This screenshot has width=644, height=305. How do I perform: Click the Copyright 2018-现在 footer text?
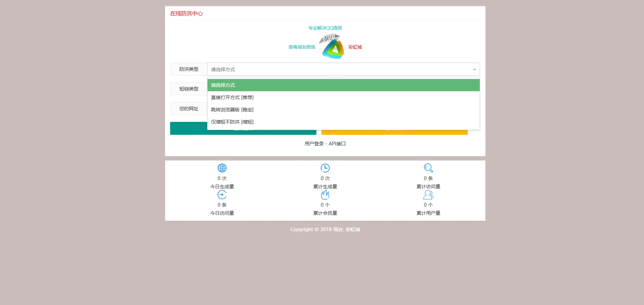tap(325, 229)
